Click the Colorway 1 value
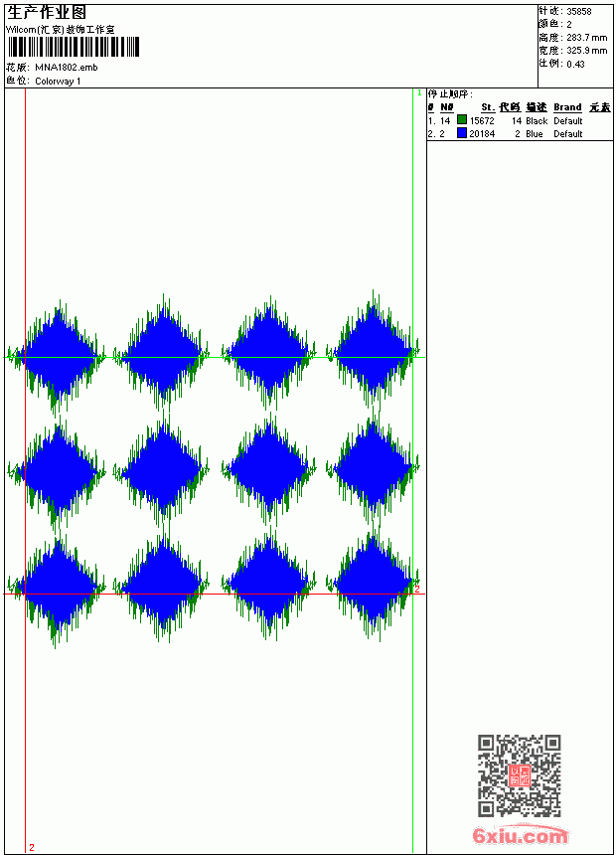 coord(58,82)
